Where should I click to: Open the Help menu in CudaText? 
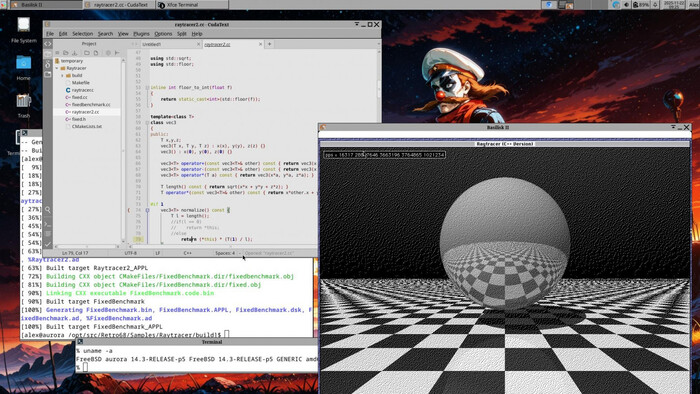point(197,34)
